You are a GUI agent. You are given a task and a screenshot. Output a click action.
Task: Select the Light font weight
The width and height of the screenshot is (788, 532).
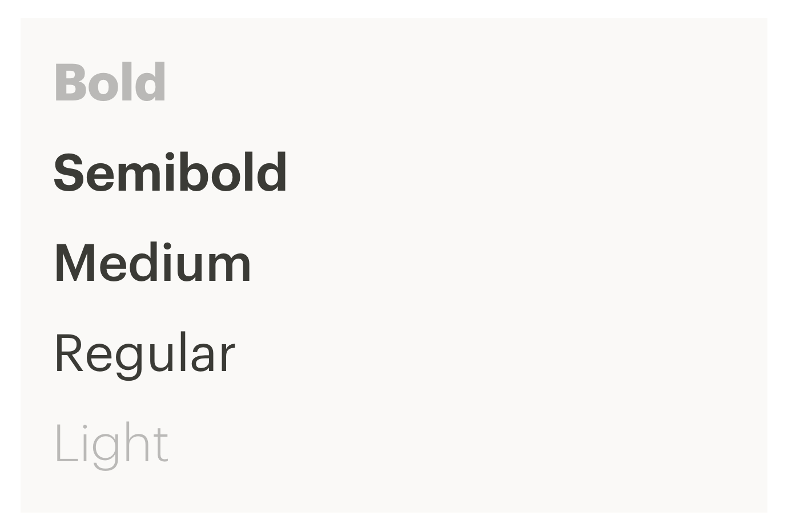point(111,445)
